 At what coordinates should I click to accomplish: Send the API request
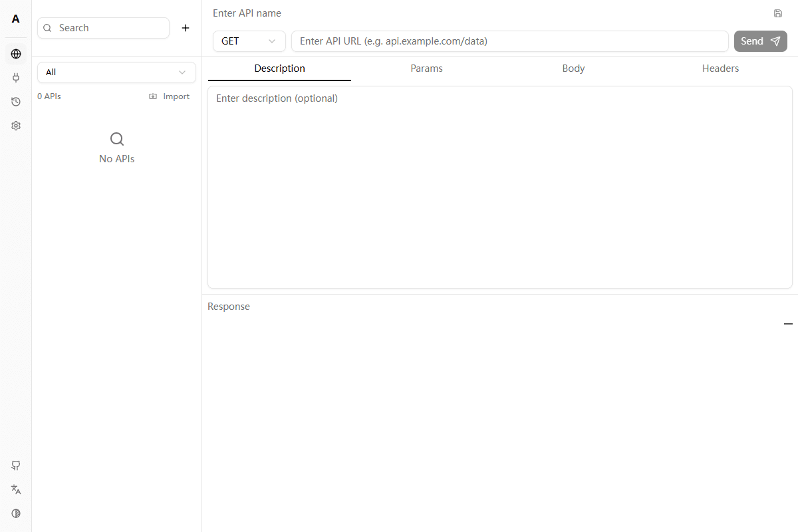pos(760,41)
